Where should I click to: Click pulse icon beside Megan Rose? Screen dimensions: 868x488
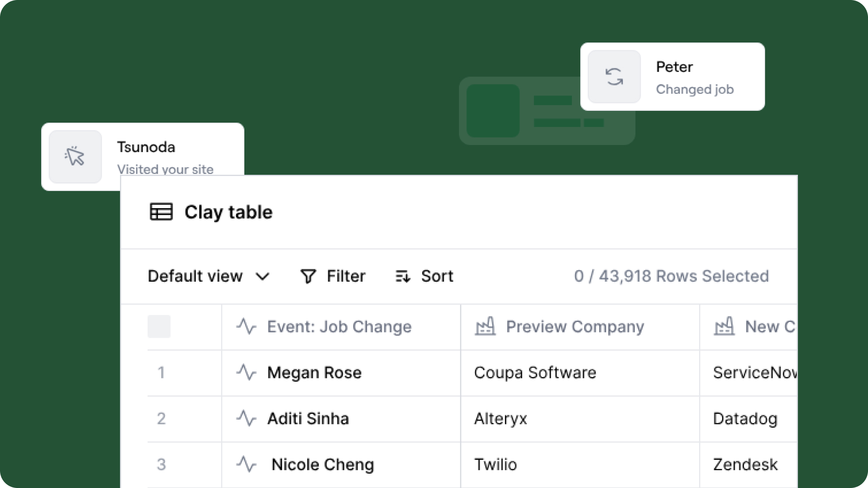(x=246, y=372)
